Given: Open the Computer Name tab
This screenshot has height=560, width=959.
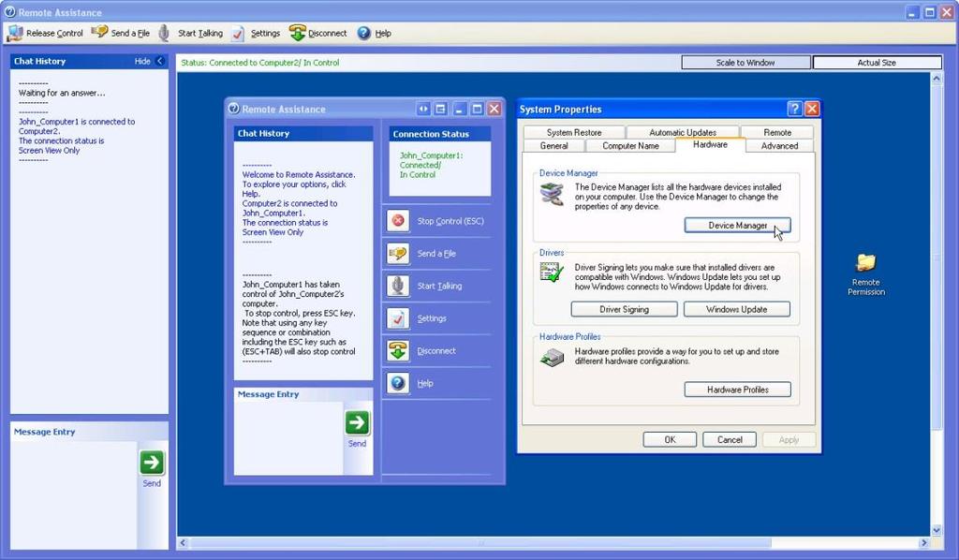Looking at the screenshot, I should pyautogui.click(x=630, y=145).
